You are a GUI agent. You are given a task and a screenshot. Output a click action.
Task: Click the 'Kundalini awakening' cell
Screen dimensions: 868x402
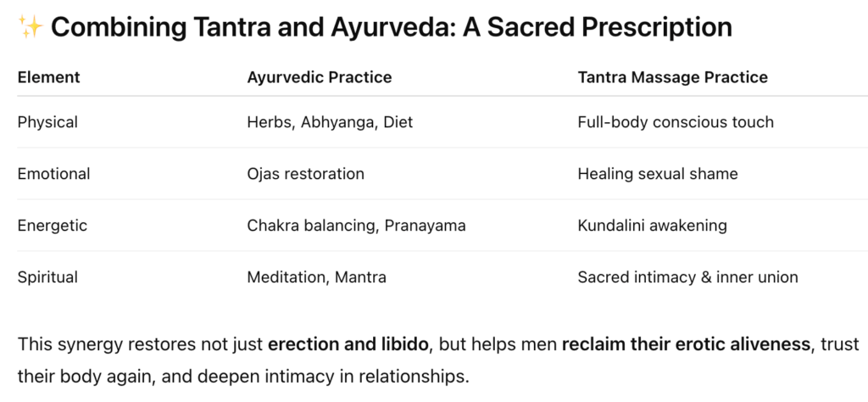coord(652,226)
